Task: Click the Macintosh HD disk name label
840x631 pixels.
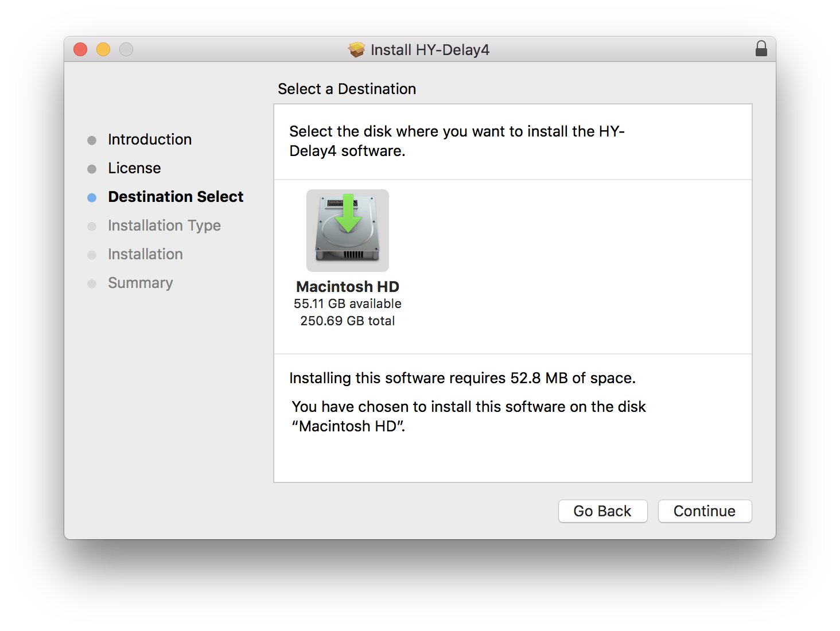Action: coord(348,287)
